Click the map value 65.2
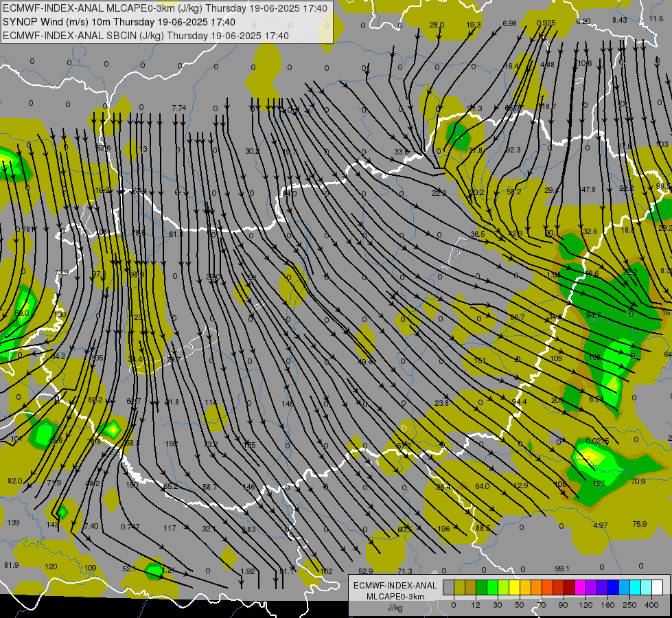This screenshot has width=672, height=618. tap(170, 486)
